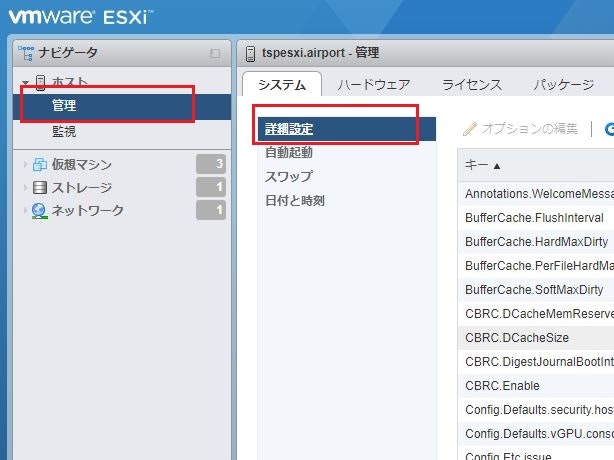Select the BufferCache.PerFileHardMaxDirty row

point(536,265)
